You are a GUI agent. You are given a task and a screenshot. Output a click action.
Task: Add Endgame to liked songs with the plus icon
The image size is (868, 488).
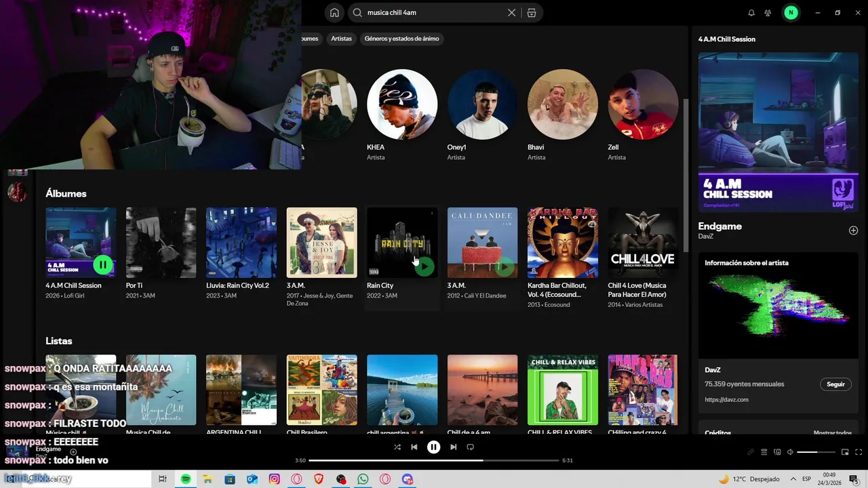[853, 230]
